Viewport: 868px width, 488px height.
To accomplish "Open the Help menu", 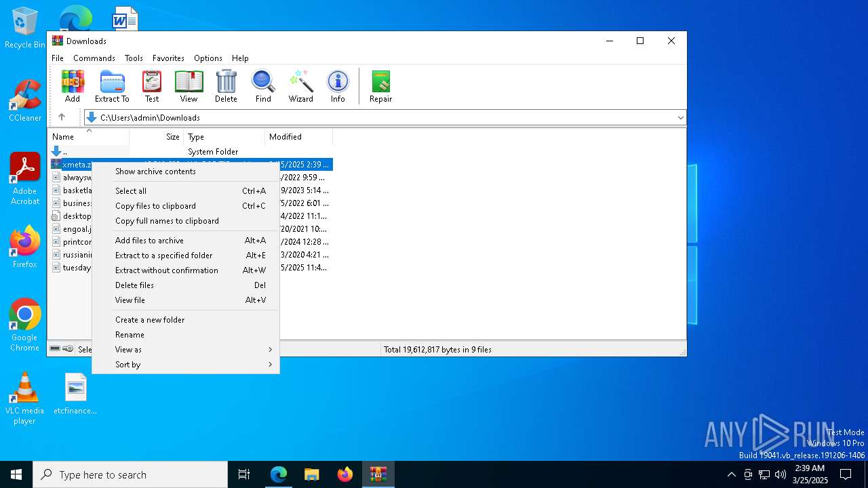I will [x=240, y=58].
